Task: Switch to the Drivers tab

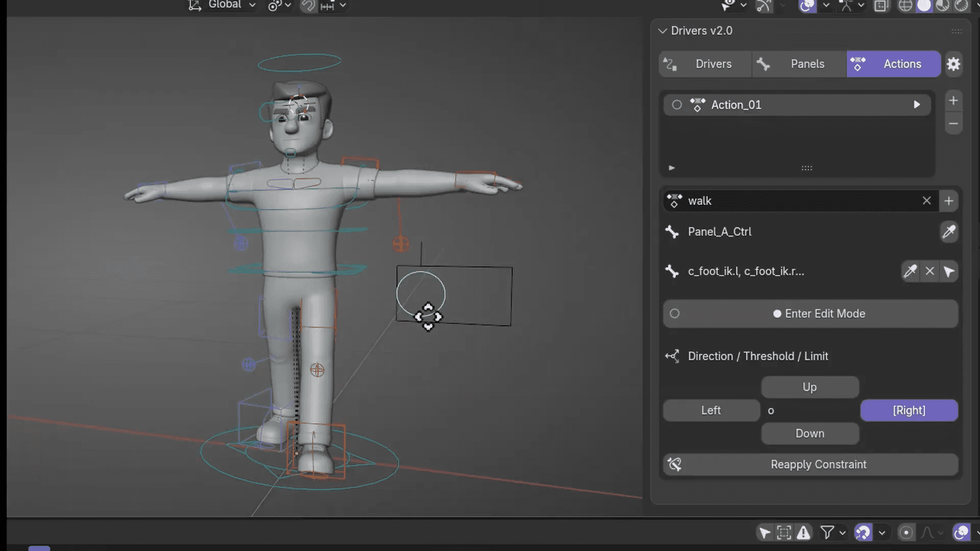Action: point(713,64)
